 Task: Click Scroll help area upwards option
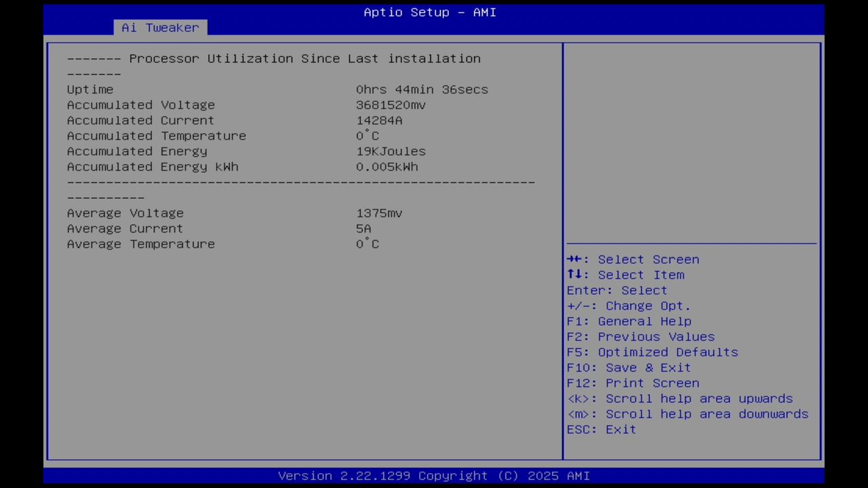pyautogui.click(x=679, y=399)
